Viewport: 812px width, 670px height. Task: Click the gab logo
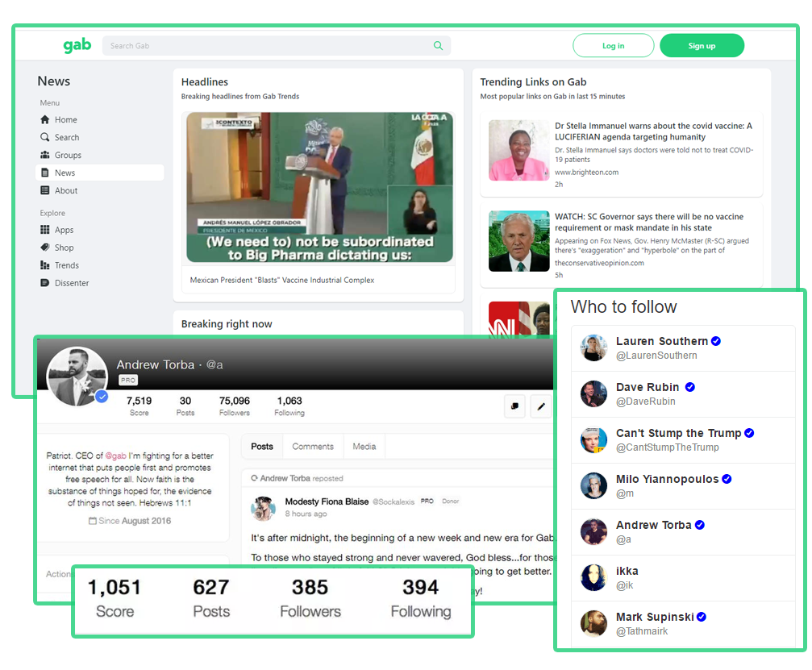point(77,46)
